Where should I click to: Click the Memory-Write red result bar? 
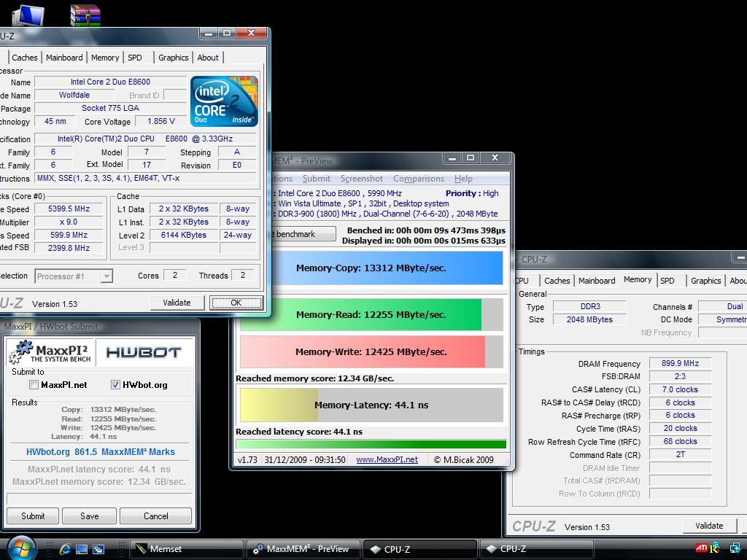(x=371, y=352)
